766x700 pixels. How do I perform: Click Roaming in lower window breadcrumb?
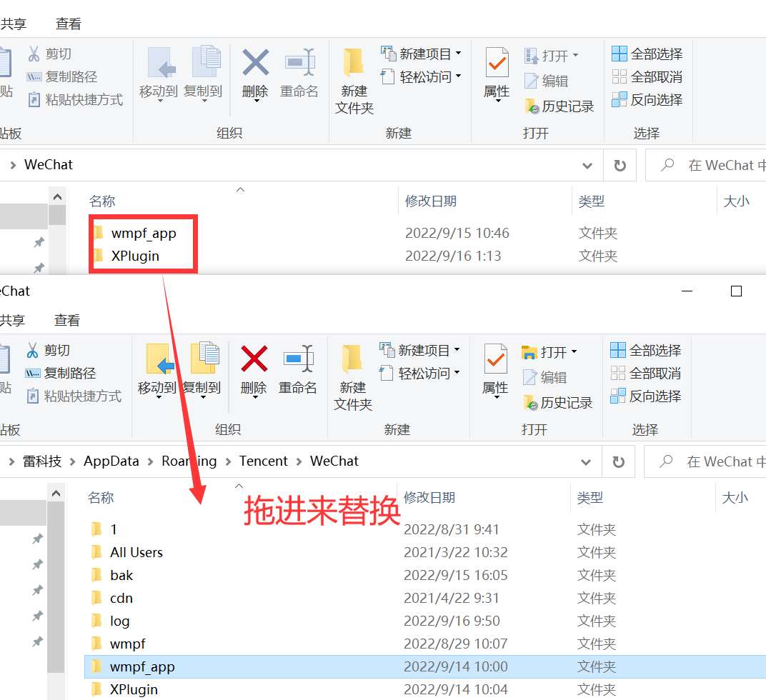189,461
